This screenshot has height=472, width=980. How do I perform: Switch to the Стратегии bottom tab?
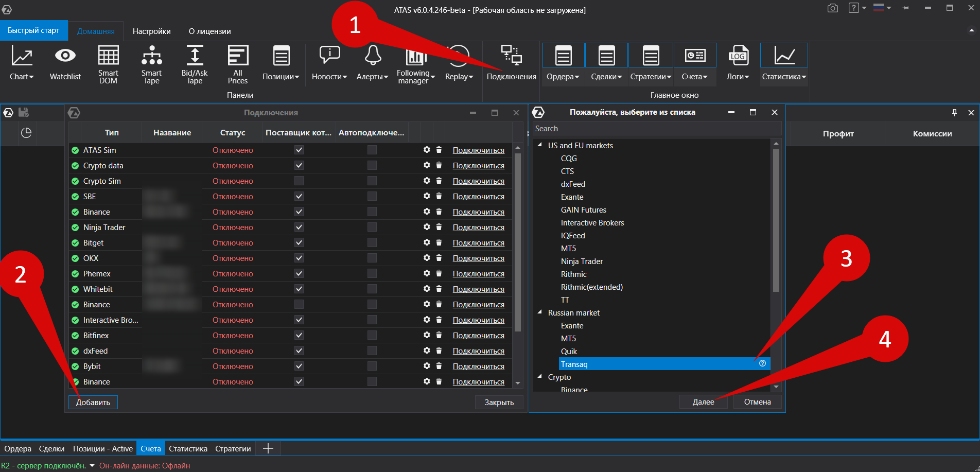tap(233, 448)
